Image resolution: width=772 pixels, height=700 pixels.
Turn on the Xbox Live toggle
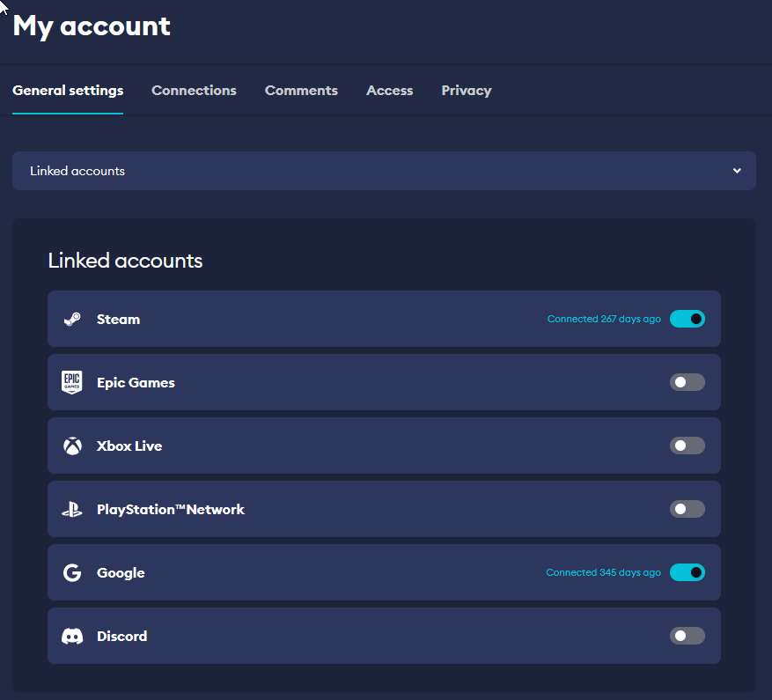coord(687,446)
